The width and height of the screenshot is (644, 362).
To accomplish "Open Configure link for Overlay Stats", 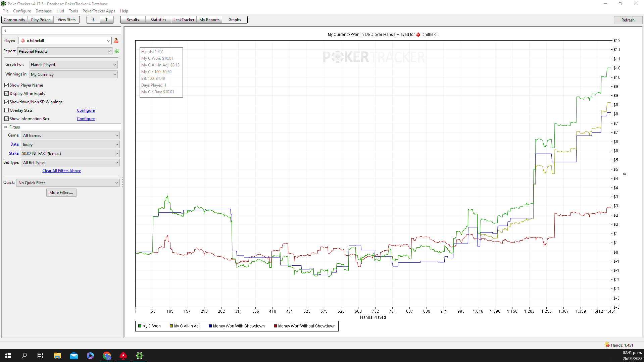I will [86, 110].
